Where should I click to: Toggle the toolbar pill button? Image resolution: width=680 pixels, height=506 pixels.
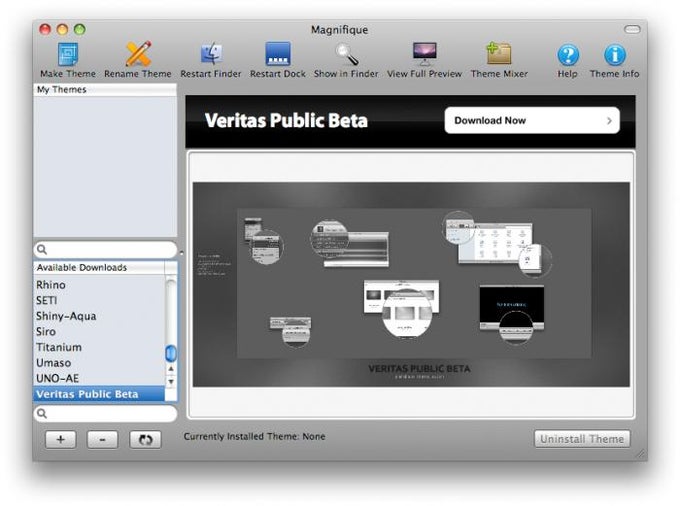pos(632,29)
